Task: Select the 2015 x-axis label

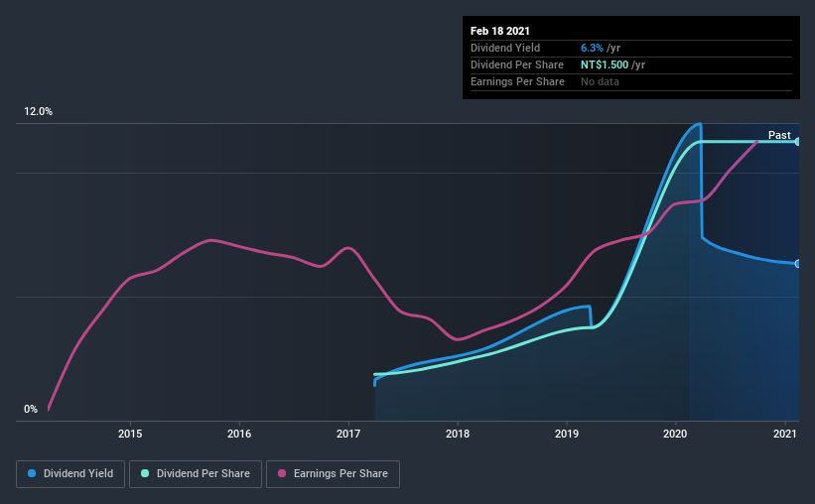Action: coord(130,434)
